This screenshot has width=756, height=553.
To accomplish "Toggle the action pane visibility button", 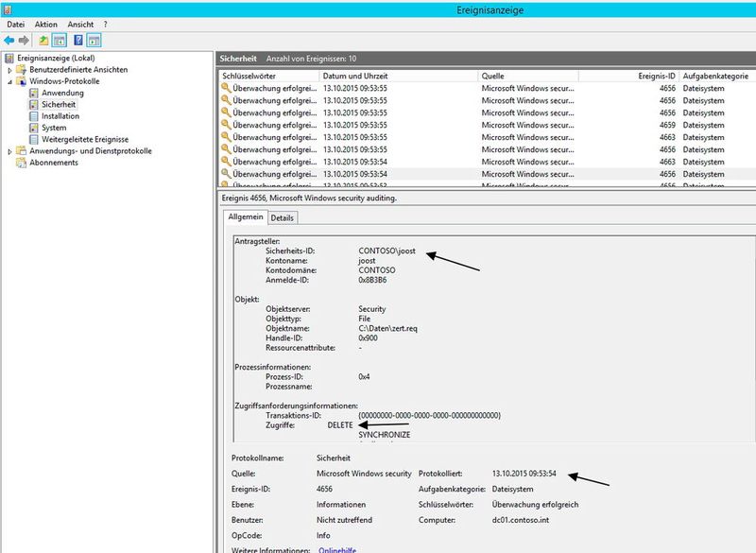I will (94, 39).
